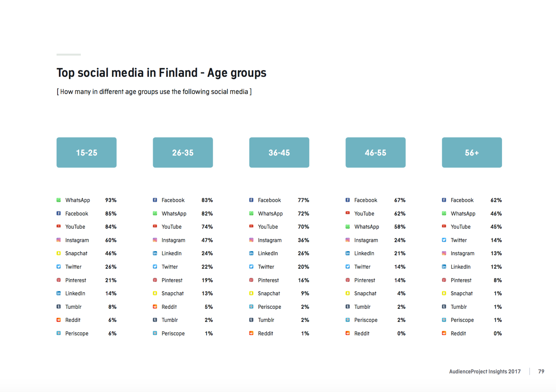The width and height of the screenshot is (556, 392).
Task: Select the Twitter icon under 56+
Action: 444,240
